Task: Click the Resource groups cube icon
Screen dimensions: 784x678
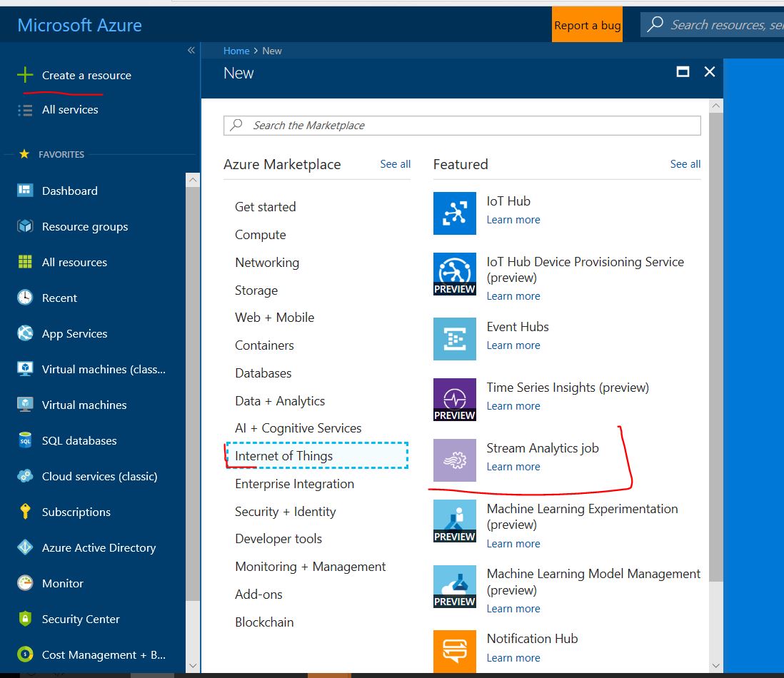Action: 25,226
